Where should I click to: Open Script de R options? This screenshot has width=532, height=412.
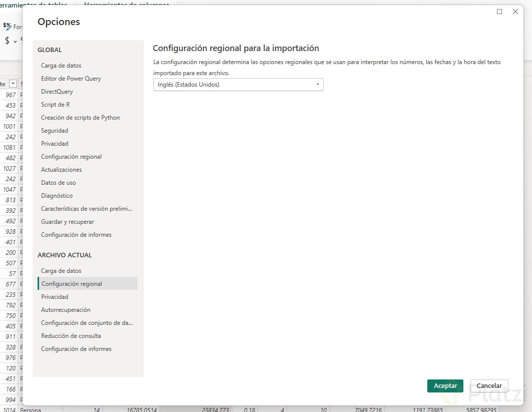(x=56, y=105)
